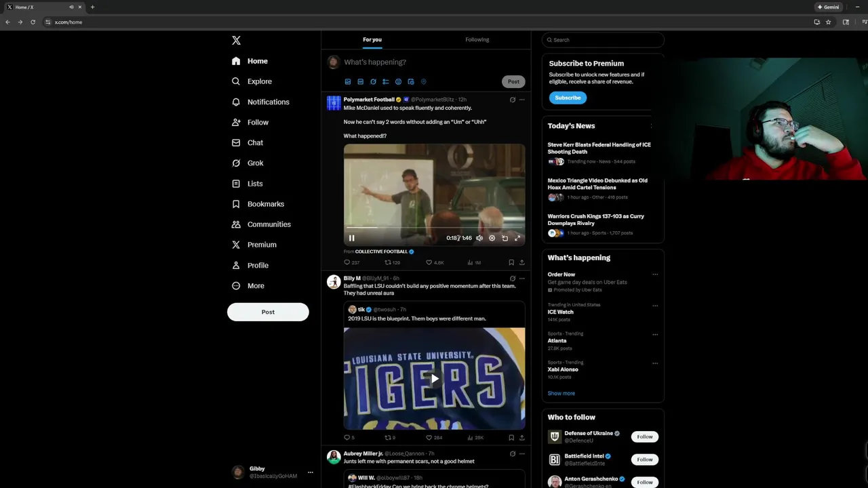Click the sidebar Post button

tap(268, 312)
